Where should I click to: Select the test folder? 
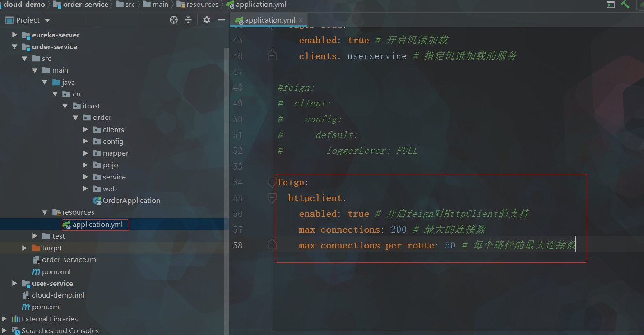coord(59,236)
